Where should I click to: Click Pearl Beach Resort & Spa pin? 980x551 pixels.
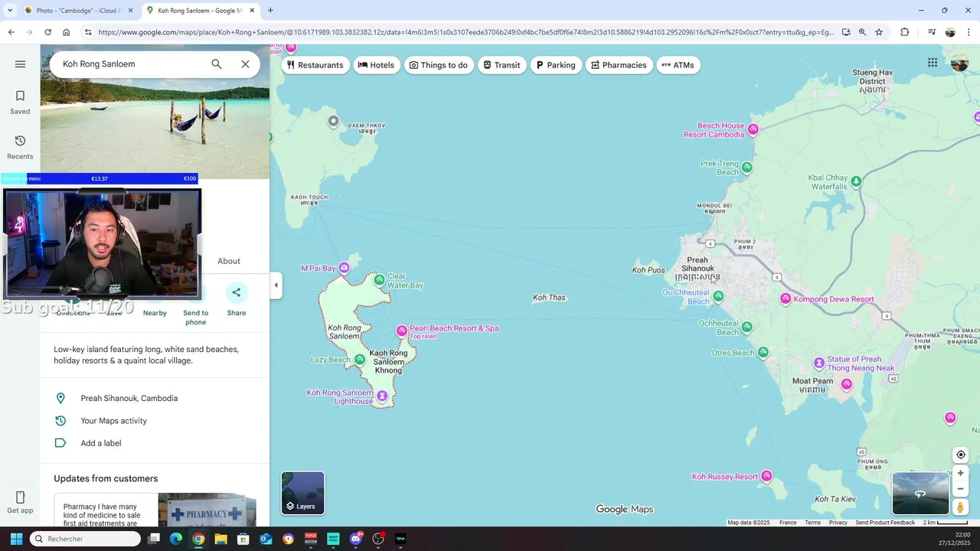pyautogui.click(x=401, y=331)
